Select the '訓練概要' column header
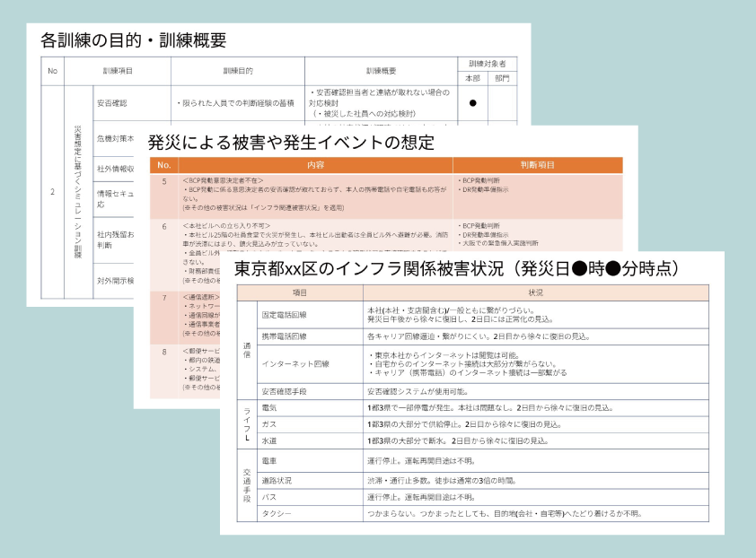Screen dimensions: 756x558 click(381, 71)
